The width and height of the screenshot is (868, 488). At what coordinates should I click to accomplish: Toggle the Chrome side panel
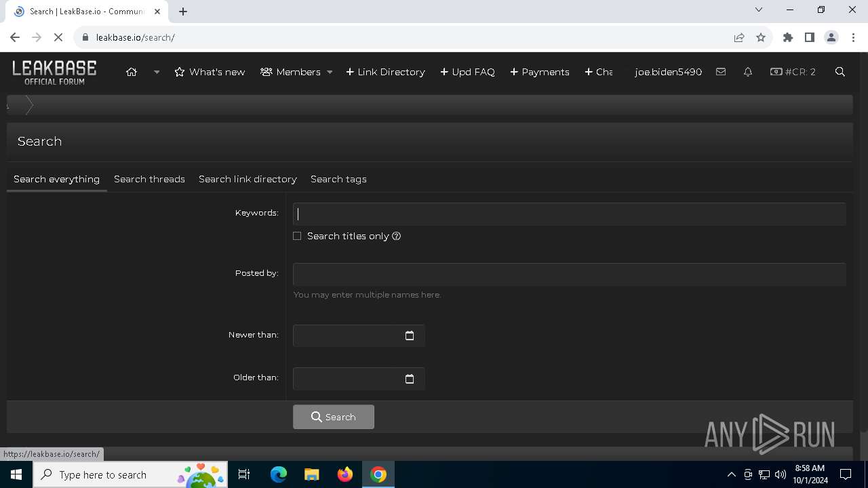pyautogui.click(x=810, y=37)
